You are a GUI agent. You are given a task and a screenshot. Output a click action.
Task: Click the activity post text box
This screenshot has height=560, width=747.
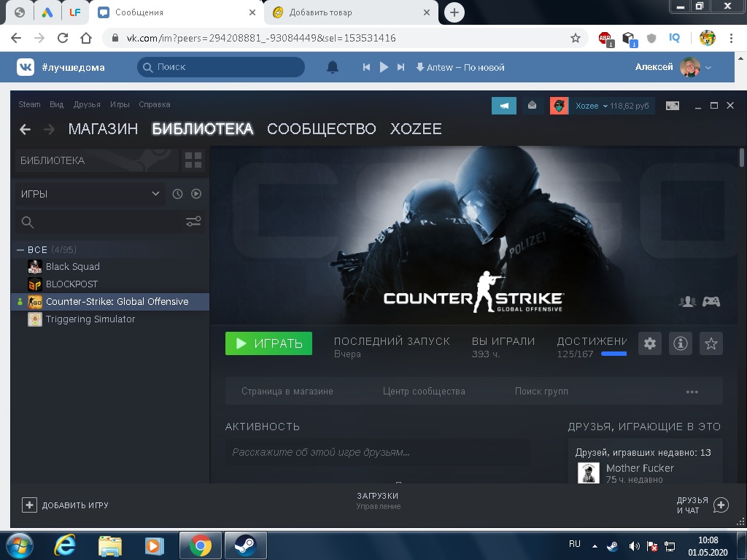coord(377,452)
